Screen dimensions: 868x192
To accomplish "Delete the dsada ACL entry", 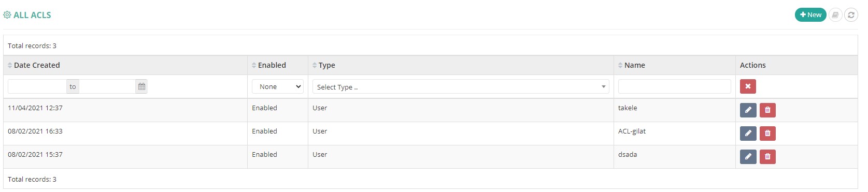I will click(x=767, y=156).
